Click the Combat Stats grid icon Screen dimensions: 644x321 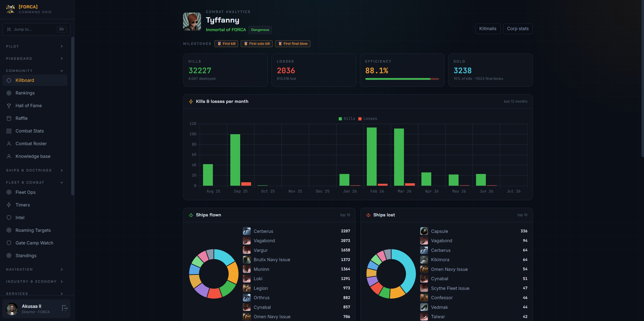(9, 131)
